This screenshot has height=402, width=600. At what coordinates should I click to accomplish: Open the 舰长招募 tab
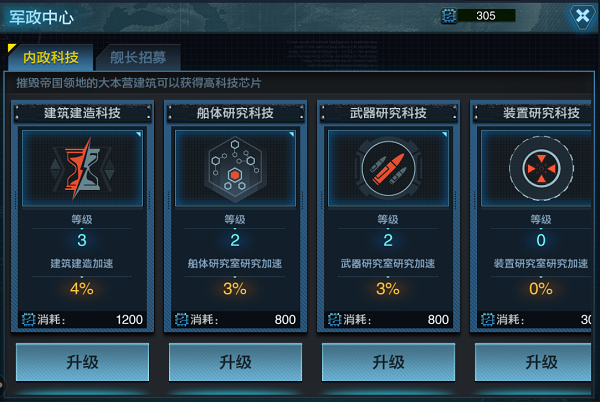point(138,57)
